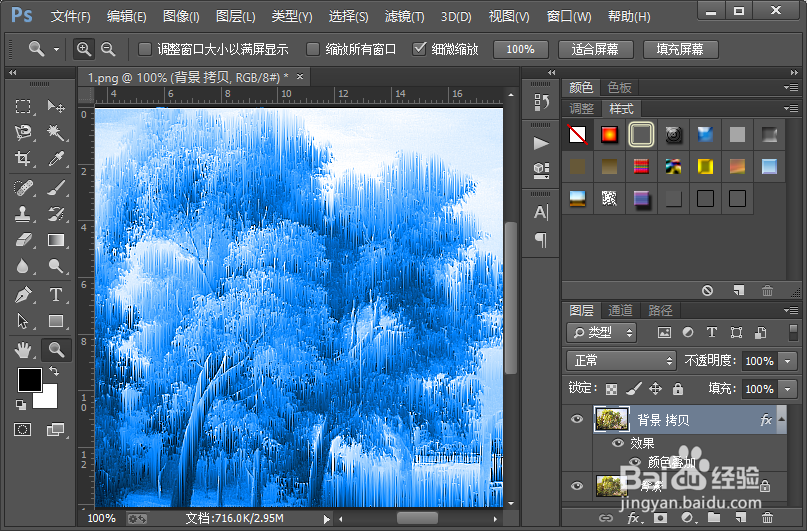Click the Zoom Out mode icon
This screenshot has height=531, width=807.
pyautogui.click(x=108, y=49)
